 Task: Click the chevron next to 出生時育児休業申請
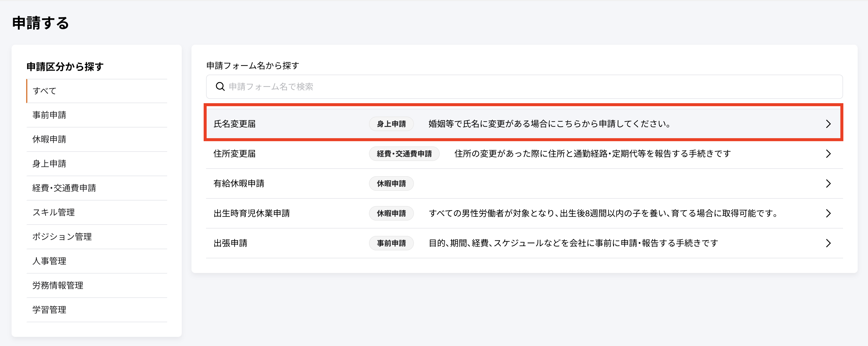point(829,213)
